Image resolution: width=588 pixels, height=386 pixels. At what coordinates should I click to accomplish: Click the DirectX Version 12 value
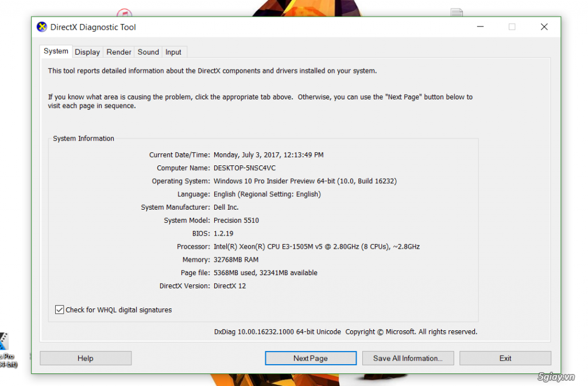(230, 285)
